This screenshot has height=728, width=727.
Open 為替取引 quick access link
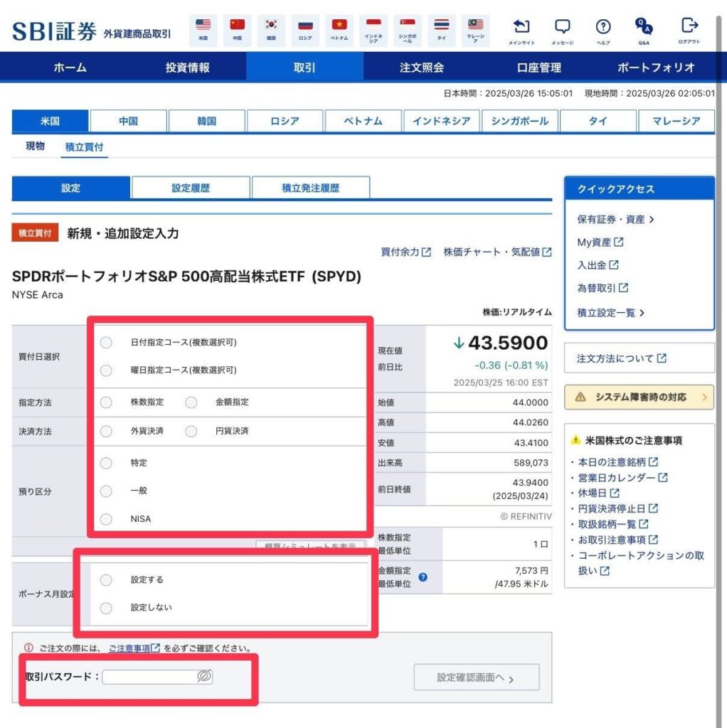[x=603, y=288]
